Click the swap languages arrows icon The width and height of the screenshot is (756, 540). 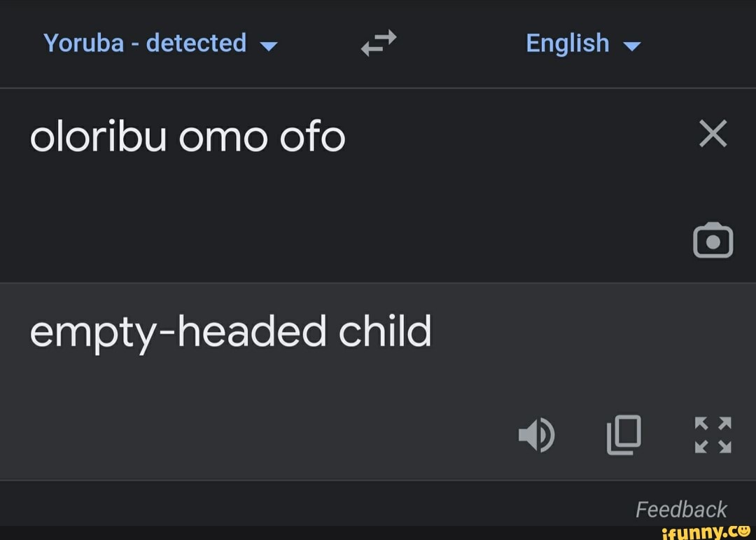pyautogui.click(x=377, y=43)
